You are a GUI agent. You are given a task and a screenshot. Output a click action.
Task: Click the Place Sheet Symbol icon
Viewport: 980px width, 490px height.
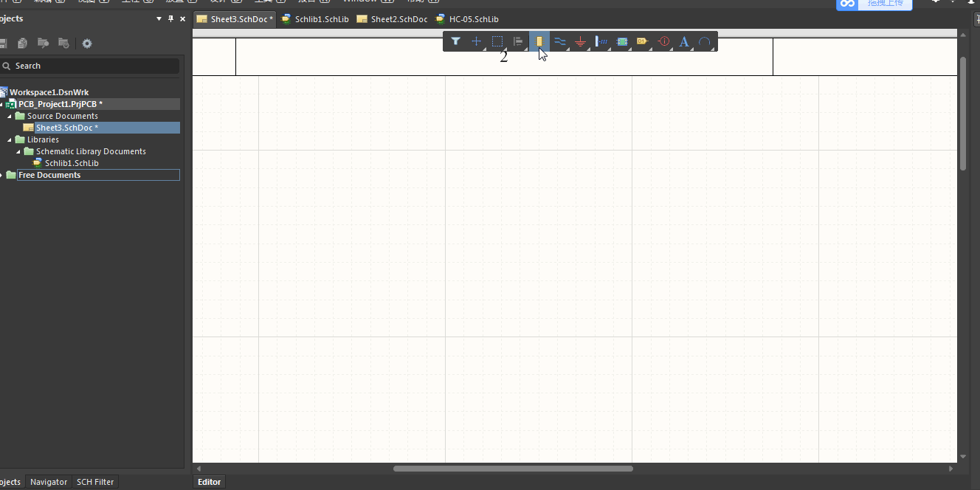click(622, 41)
